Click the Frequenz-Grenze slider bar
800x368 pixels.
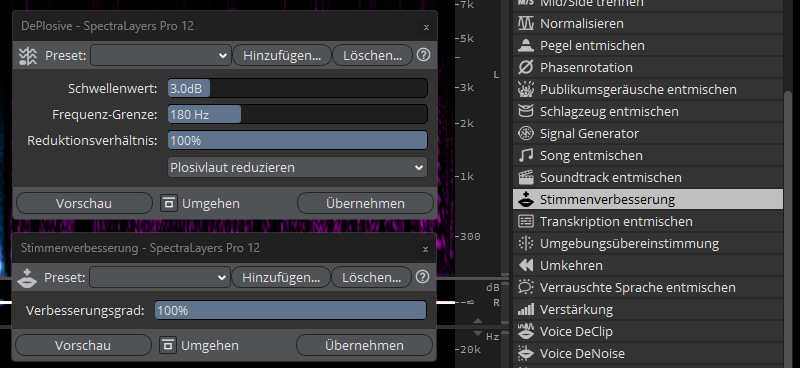297,114
